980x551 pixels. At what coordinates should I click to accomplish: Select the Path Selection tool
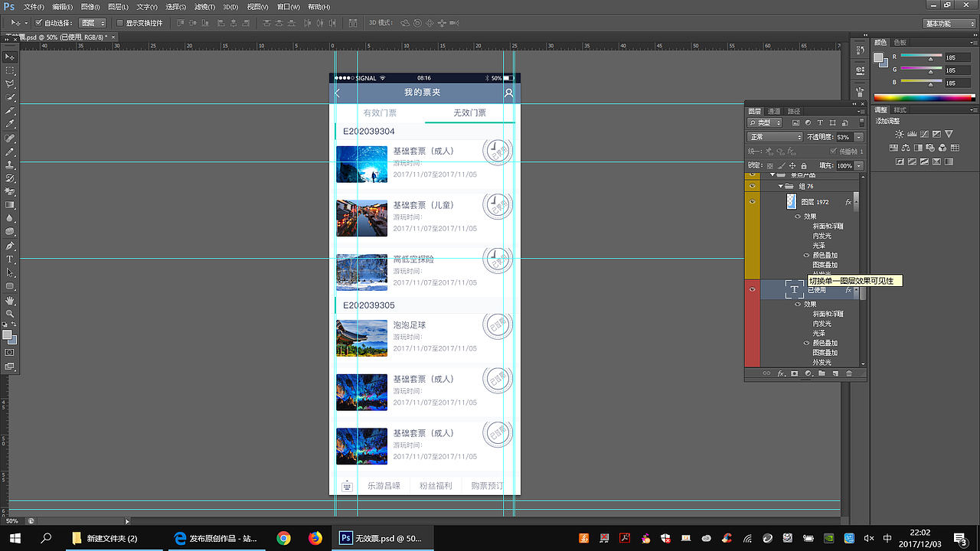click(x=10, y=272)
